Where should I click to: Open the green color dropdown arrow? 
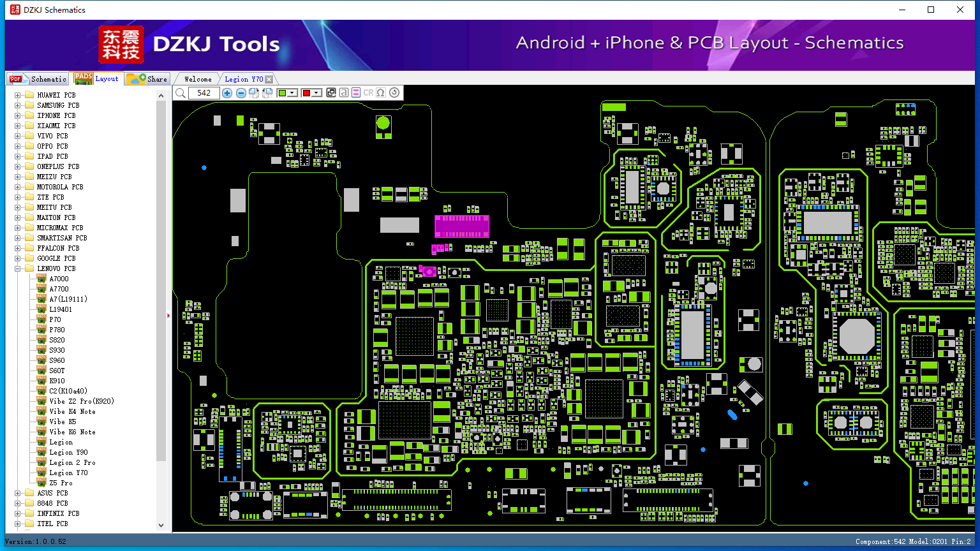[292, 93]
